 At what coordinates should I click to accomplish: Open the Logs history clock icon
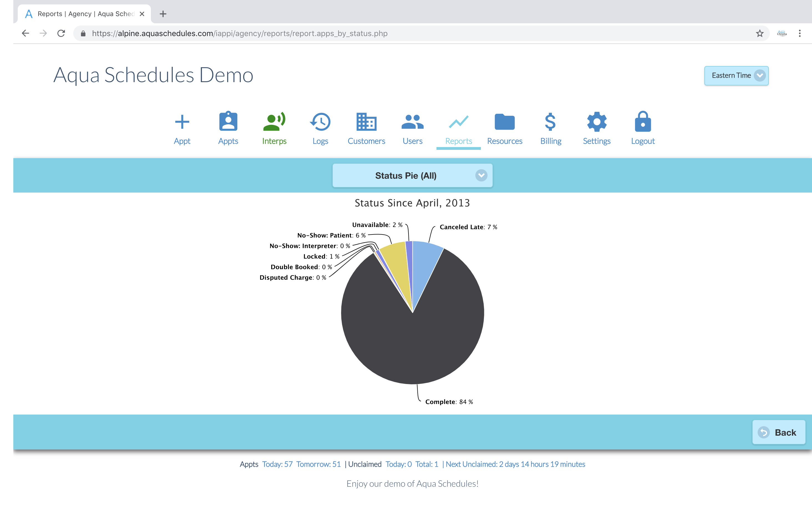(320, 122)
